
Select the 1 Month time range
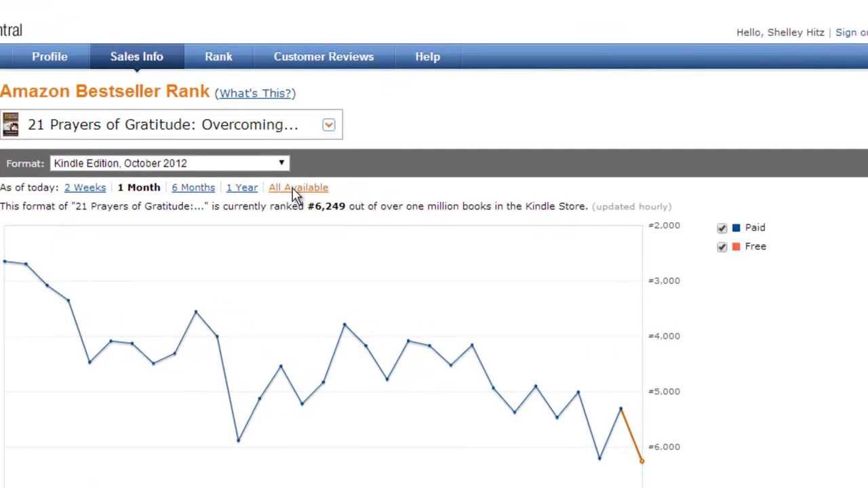tap(139, 188)
